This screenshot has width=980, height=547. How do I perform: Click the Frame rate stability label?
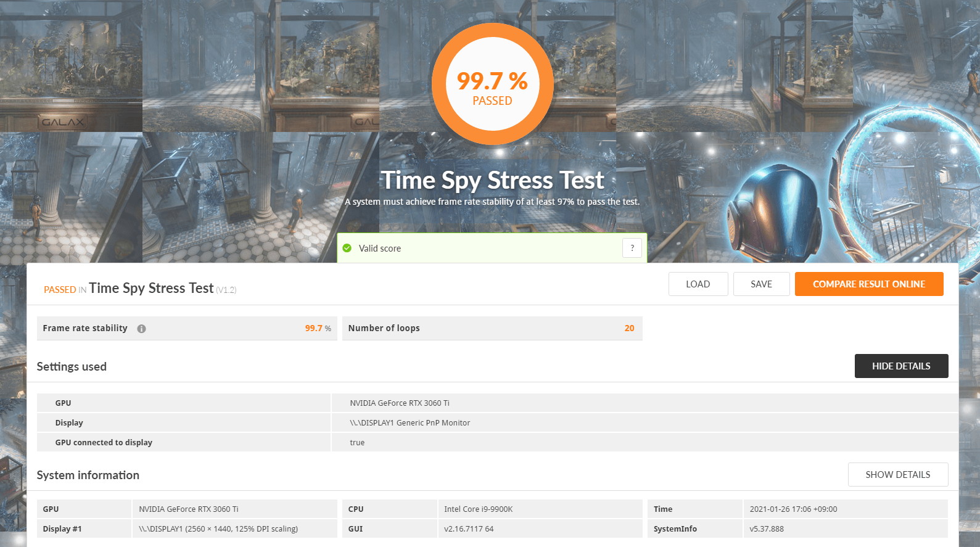coord(85,328)
